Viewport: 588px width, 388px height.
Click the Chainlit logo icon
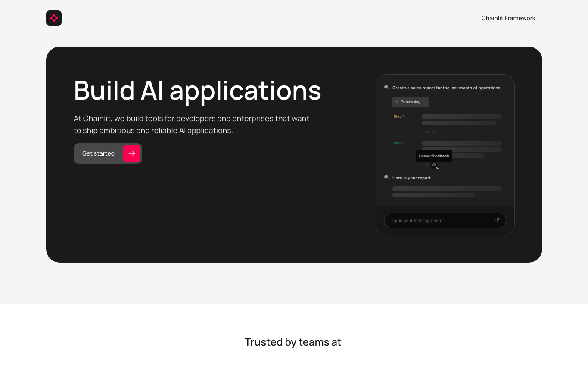coord(54,18)
